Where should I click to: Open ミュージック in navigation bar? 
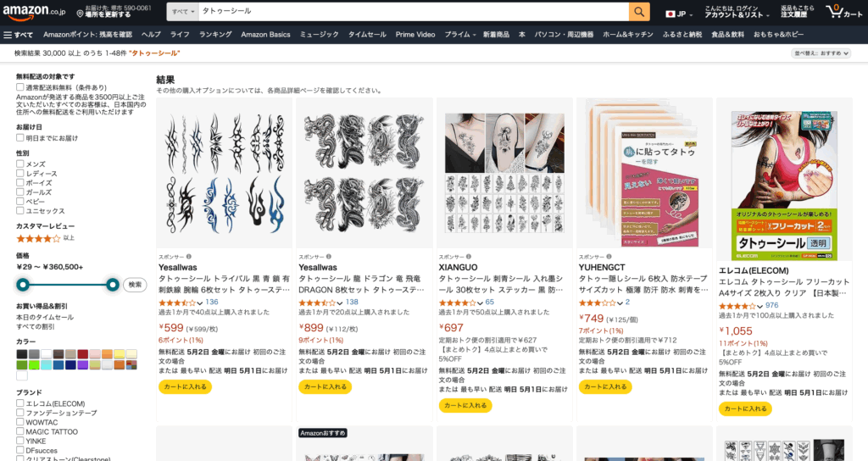(x=319, y=34)
